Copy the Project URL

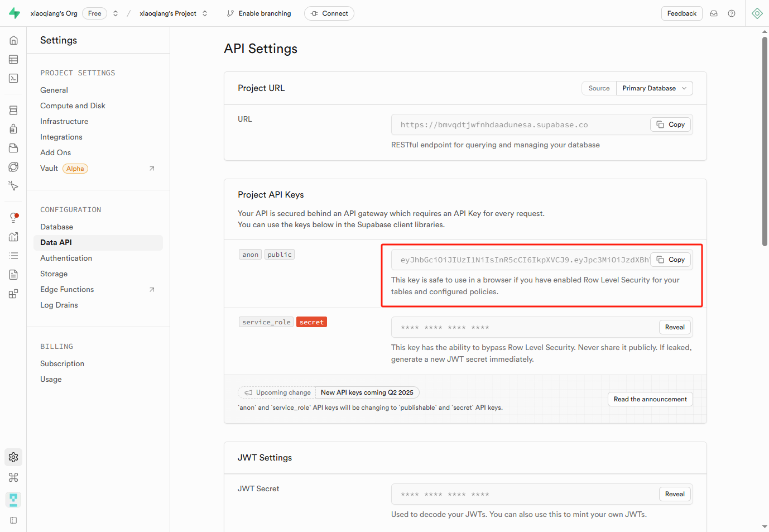[671, 124]
